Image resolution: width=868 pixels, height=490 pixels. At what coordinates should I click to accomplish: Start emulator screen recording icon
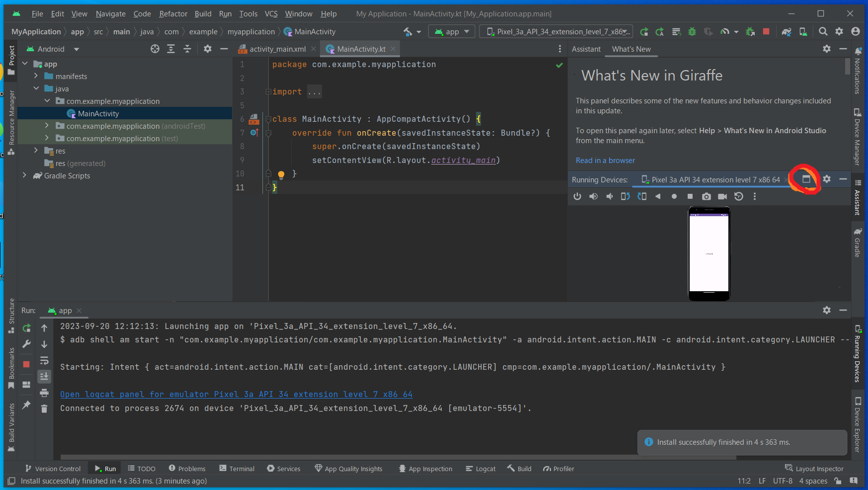[x=722, y=196]
